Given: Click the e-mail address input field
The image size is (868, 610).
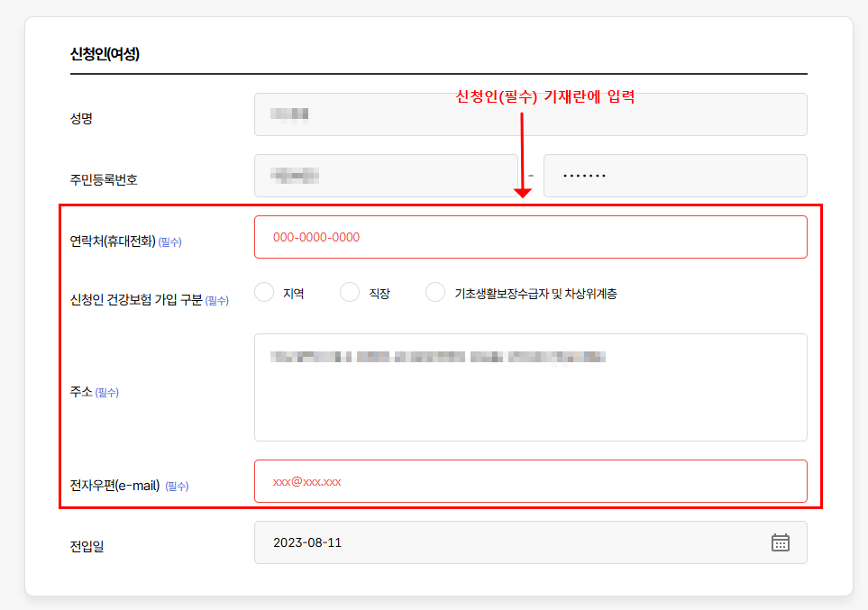Looking at the screenshot, I should (530, 481).
